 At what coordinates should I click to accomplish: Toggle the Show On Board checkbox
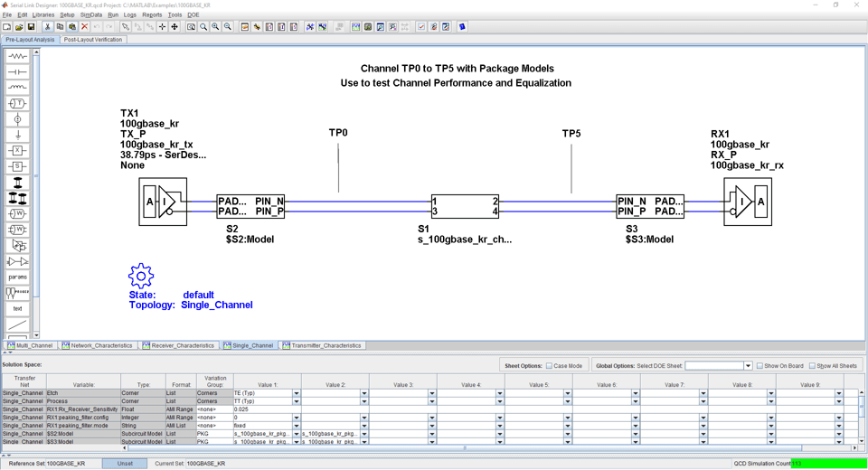tap(759, 366)
